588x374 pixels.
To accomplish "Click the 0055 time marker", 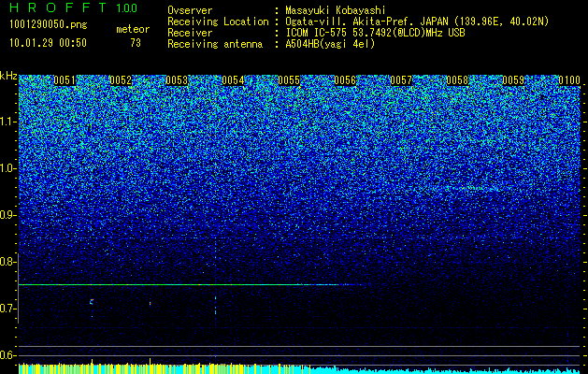I will 289,80.
